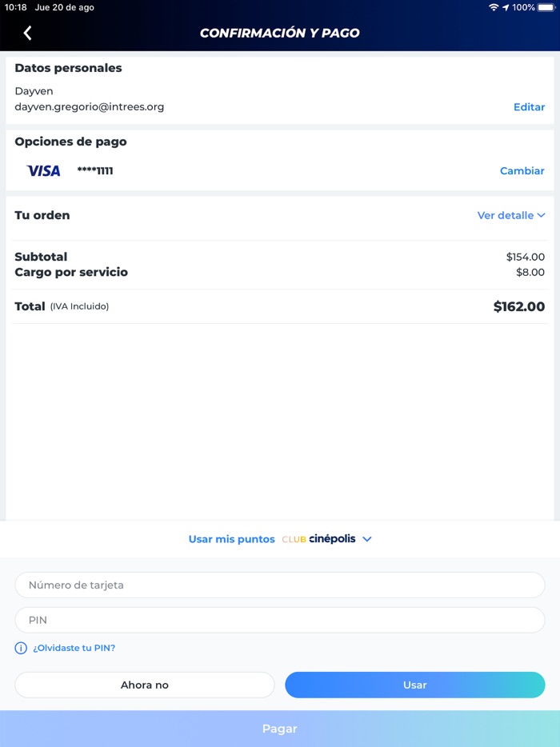
Task: Tap the info icon beside forgot PIN
Action: click(x=22, y=648)
